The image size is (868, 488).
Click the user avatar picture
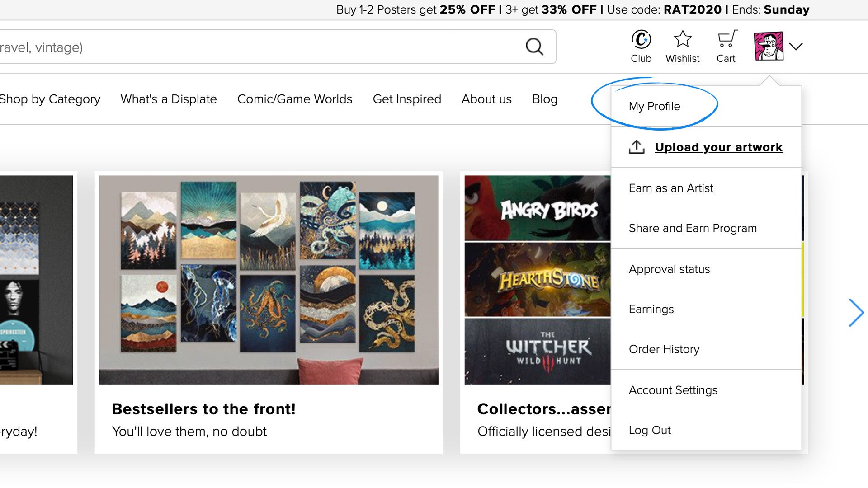click(769, 46)
